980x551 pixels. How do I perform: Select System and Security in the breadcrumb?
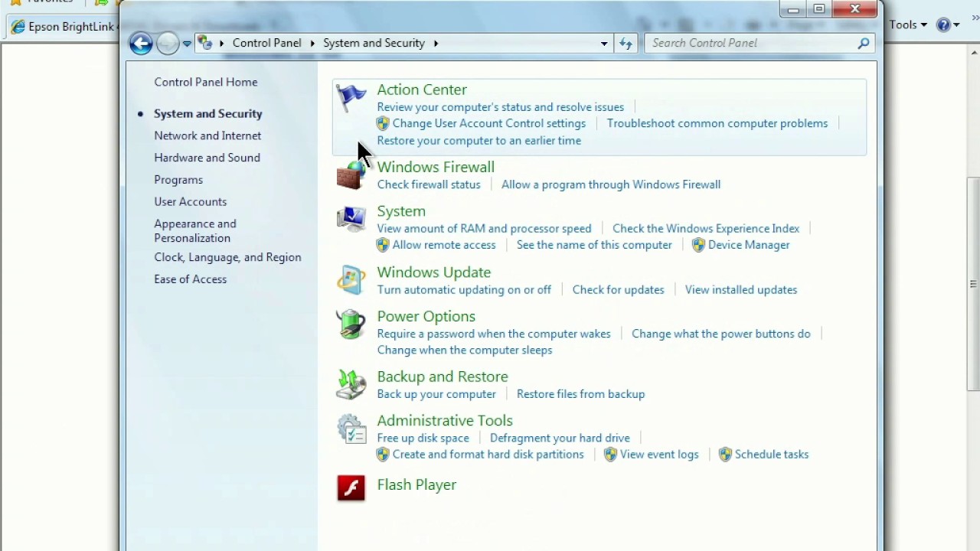point(374,43)
